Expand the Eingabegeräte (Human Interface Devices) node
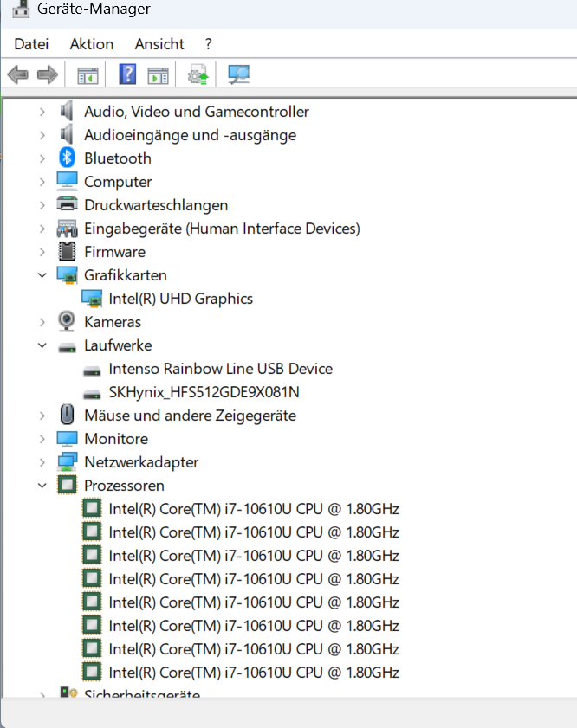 coord(42,229)
